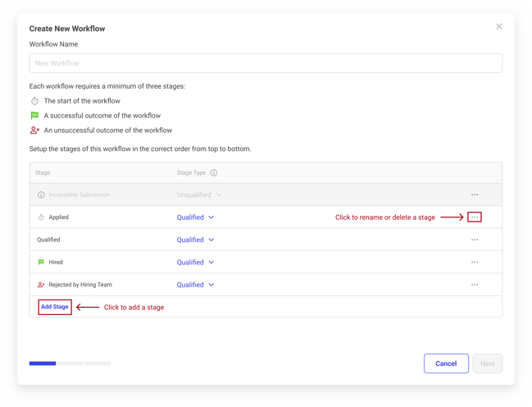Click the Unqualified dropdown for Incomplete Submission
532x407 pixels.
(x=199, y=194)
